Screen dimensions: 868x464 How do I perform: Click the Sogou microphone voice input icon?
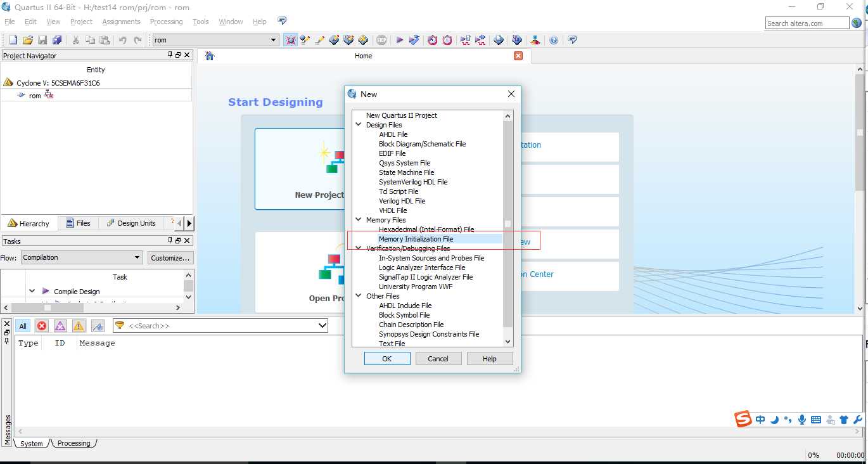point(802,420)
